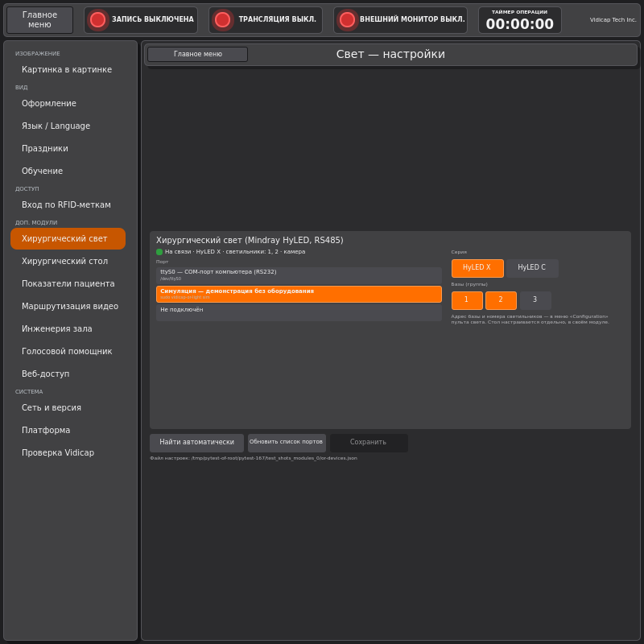Select the Симуляция demonstration port row
Viewport: 644px width, 644px height.
pos(299,294)
